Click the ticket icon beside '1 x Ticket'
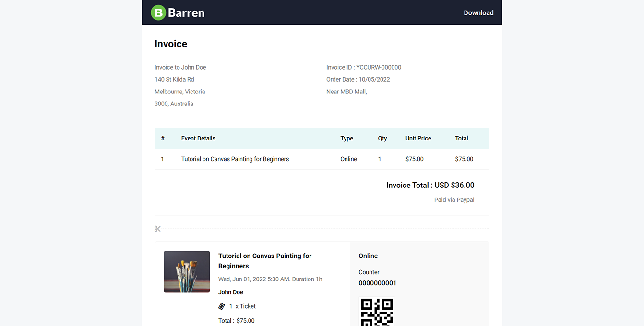644x326 pixels. click(x=222, y=306)
